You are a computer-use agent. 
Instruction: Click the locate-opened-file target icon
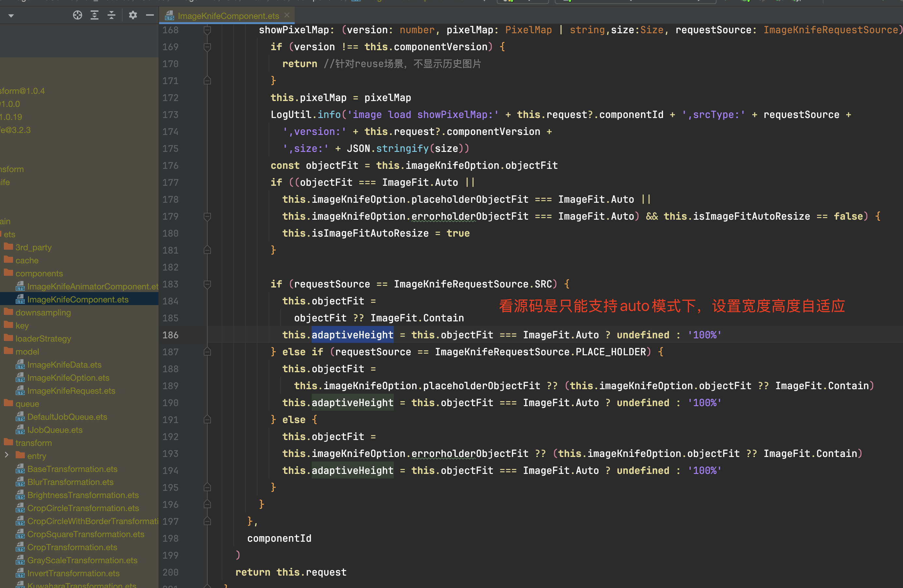[x=77, y=15]
